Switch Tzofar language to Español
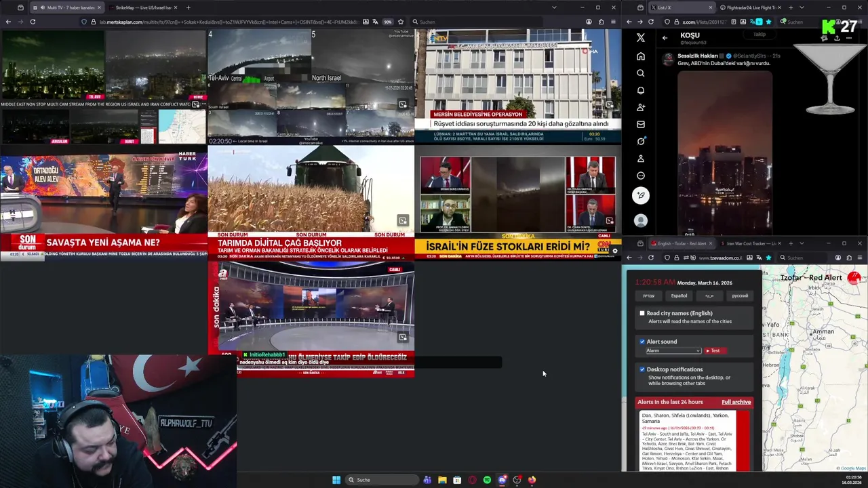The height and width of the screenshot is (488, 868). (679, 296)
